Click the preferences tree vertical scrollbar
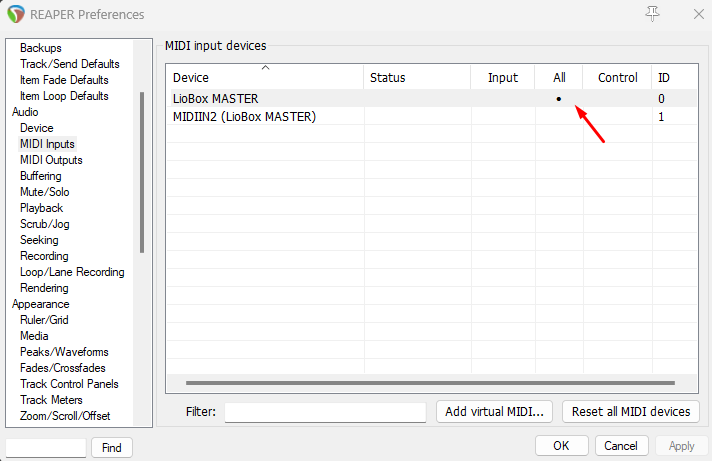 coord(142,172)
